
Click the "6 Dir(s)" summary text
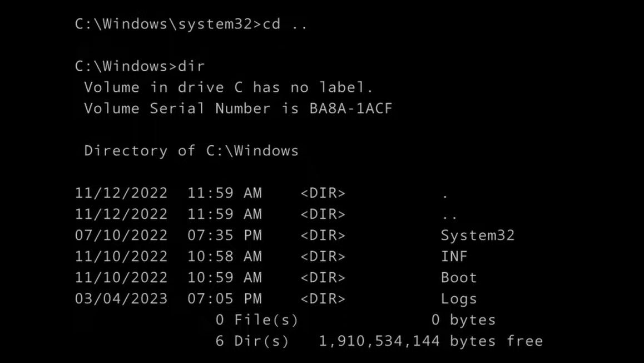click(252, 341)
